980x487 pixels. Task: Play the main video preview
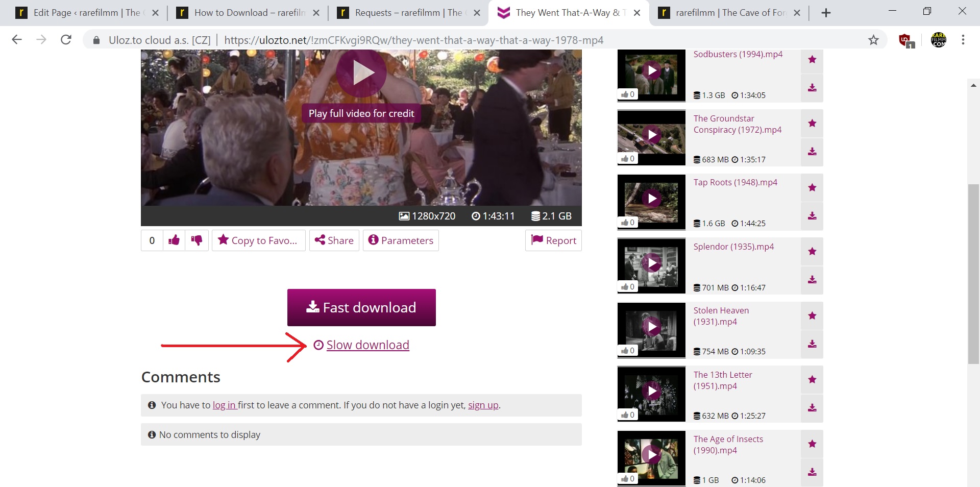tap(361, 73)
